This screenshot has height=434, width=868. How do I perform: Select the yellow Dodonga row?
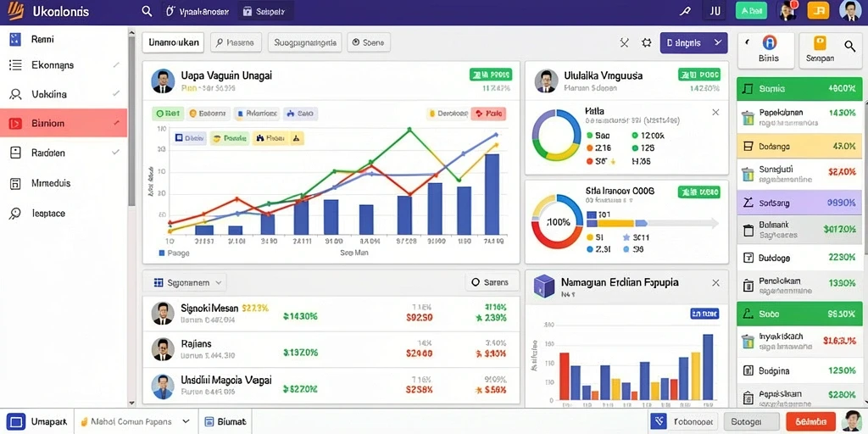tap(799, 147)
